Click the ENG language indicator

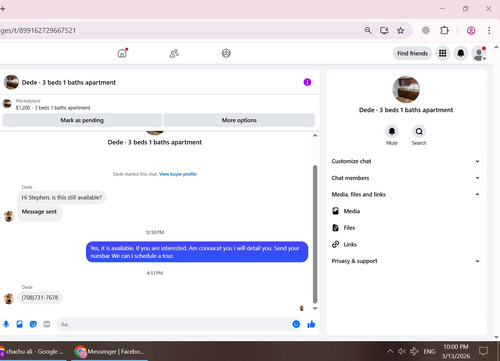coord(429,351)
